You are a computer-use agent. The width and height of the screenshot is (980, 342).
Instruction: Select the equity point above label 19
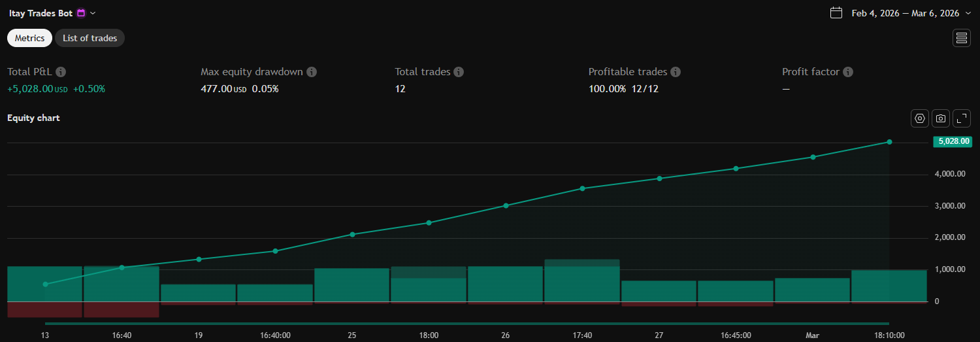199,259
